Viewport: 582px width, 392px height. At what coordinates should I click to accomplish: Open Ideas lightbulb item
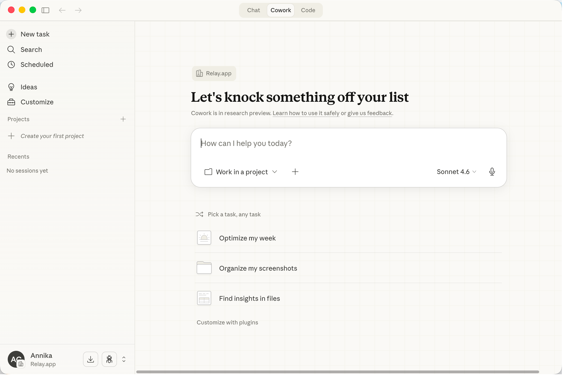(29, 87)
